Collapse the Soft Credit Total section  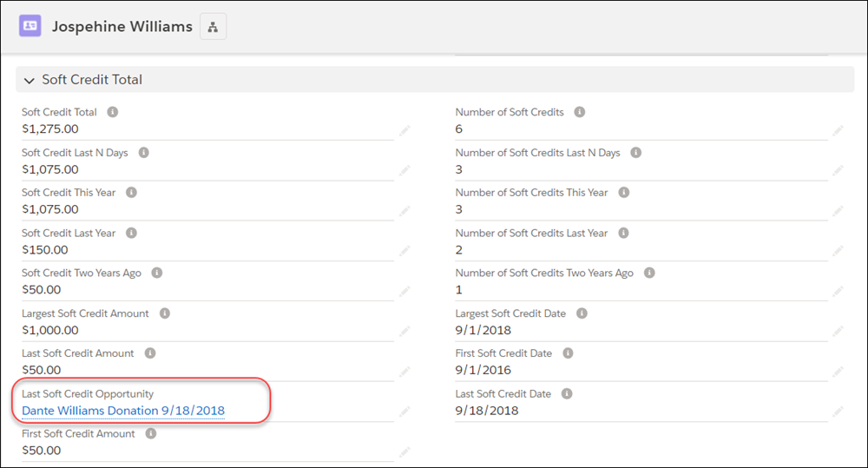(30, 80)
